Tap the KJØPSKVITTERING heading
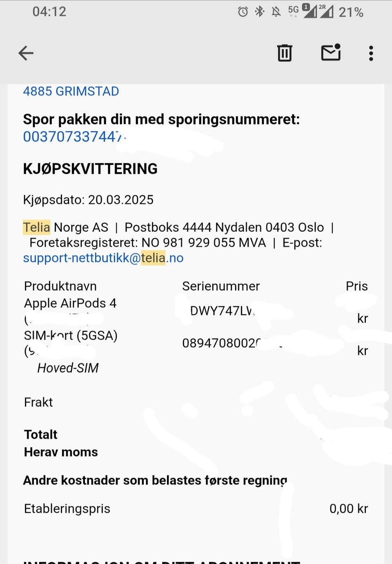 coord(90,169)
